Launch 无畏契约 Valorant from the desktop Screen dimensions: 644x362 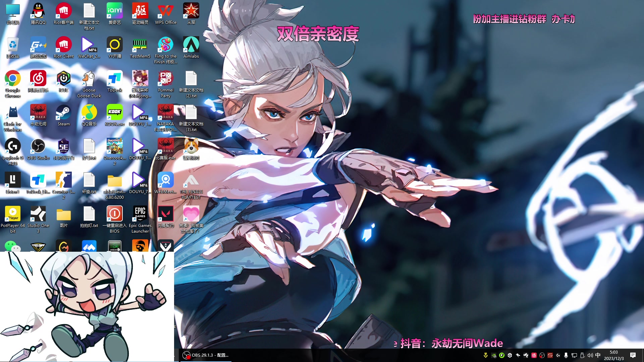pos(166,217)
